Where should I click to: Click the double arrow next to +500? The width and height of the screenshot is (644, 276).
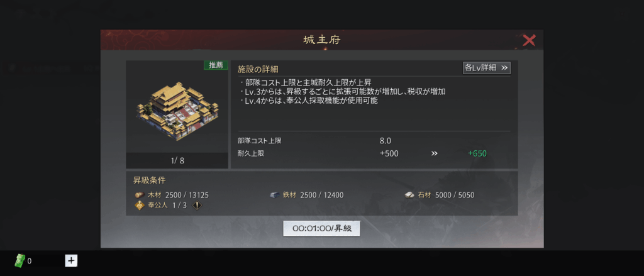(434, 153)
